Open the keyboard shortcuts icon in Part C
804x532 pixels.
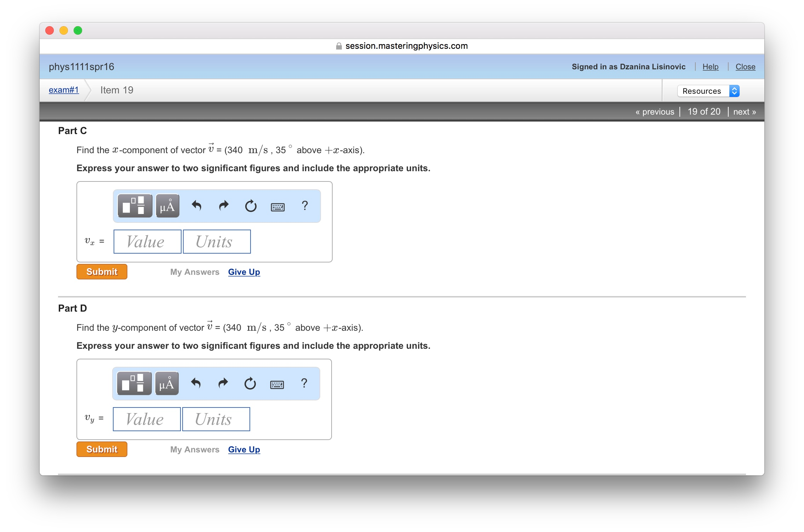pyautogui.click(x=277, y=207)
